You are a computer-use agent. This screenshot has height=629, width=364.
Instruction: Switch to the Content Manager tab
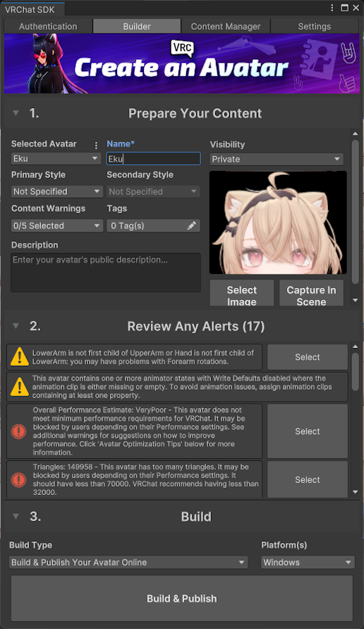pyautogui.click(x=226, y=27)
